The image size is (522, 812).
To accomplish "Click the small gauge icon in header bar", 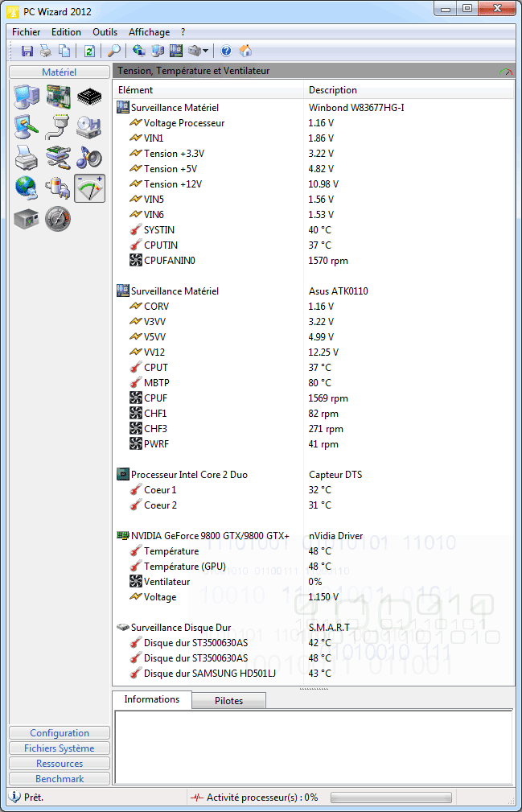I will 505,72.
